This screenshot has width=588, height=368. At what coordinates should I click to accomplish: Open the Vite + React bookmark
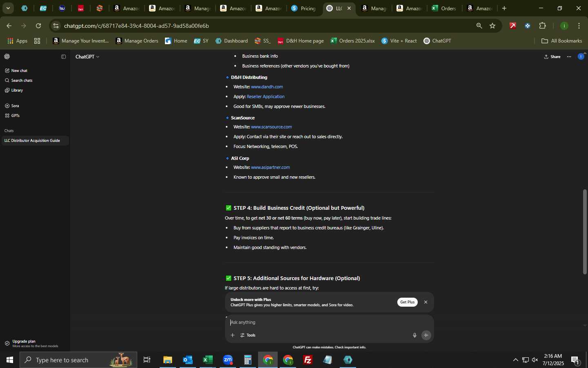tap(399, 41)
